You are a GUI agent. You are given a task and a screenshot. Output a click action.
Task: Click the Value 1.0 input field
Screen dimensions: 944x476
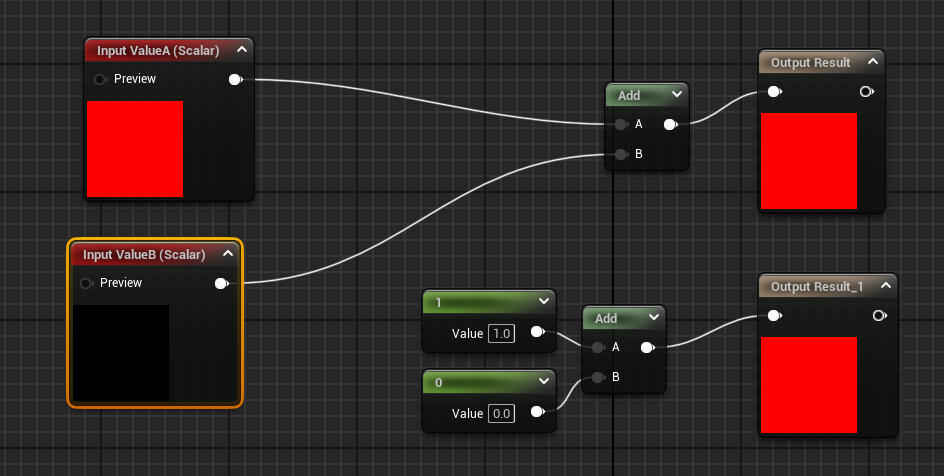tap(501, 334)
